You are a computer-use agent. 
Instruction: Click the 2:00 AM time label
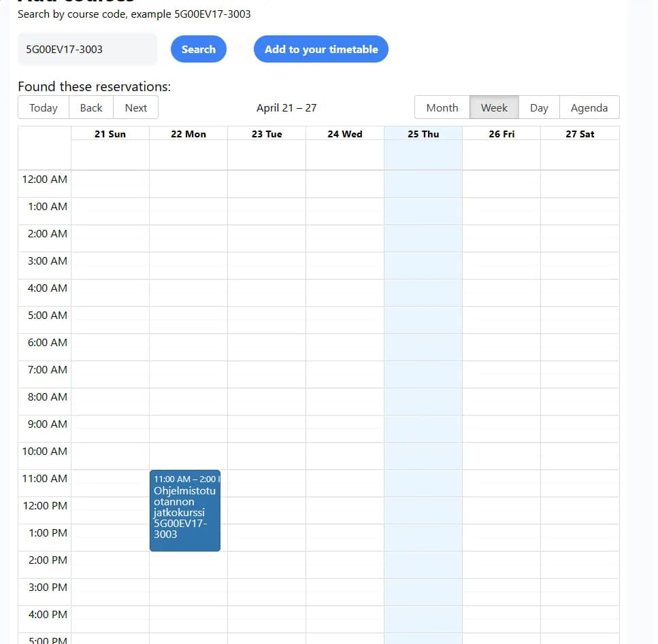click(48, 234)
